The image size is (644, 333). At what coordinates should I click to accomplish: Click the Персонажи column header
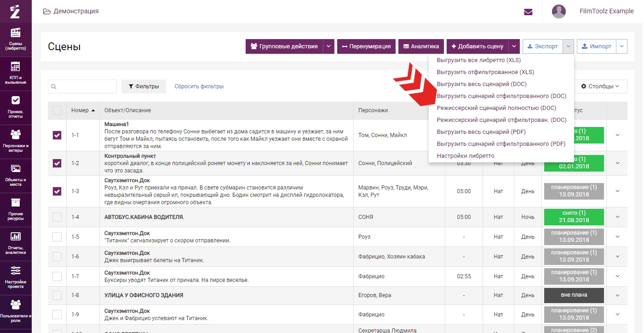coord(374,110)
